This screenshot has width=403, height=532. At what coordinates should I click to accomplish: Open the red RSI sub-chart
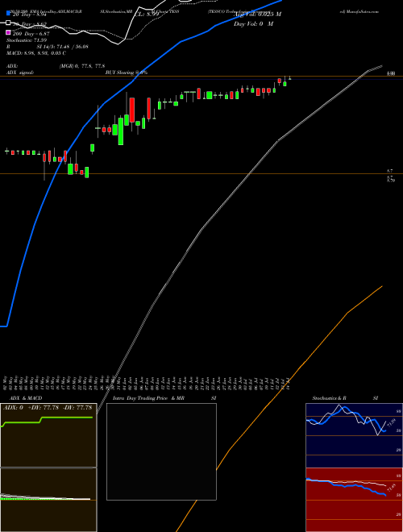pyautogui.click(x=354, y=500)
